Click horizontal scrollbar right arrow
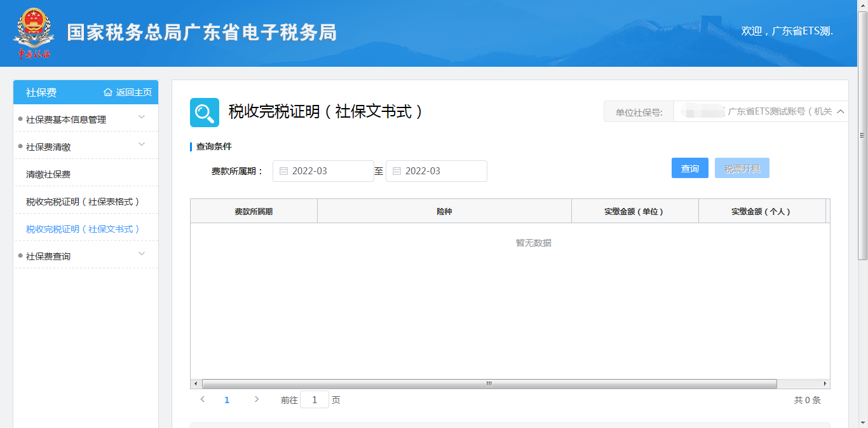This screenshot has height=428, width=868. (x=825, y=383)
